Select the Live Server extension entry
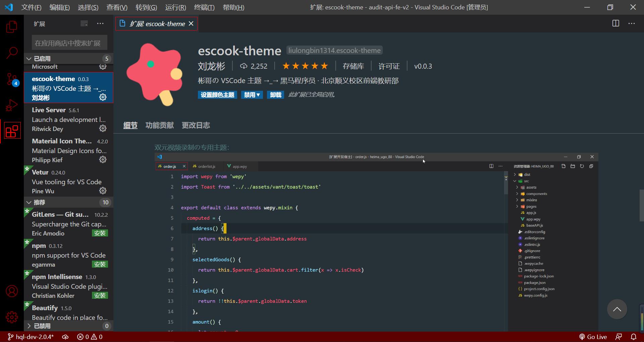 click(x=69, y=119)
